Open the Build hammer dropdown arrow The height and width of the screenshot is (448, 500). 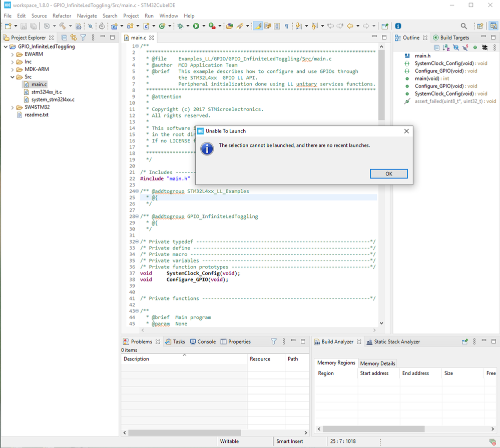point(70,26)
